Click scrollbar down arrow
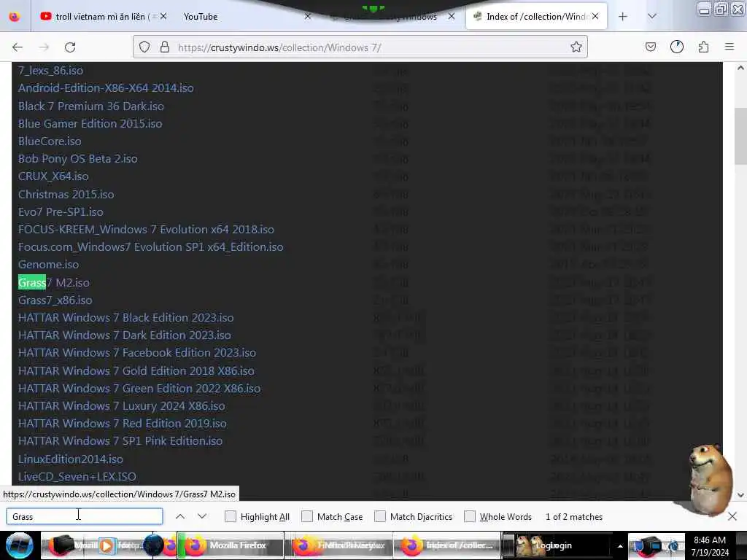Screen dimensions: 747x560 740,495
